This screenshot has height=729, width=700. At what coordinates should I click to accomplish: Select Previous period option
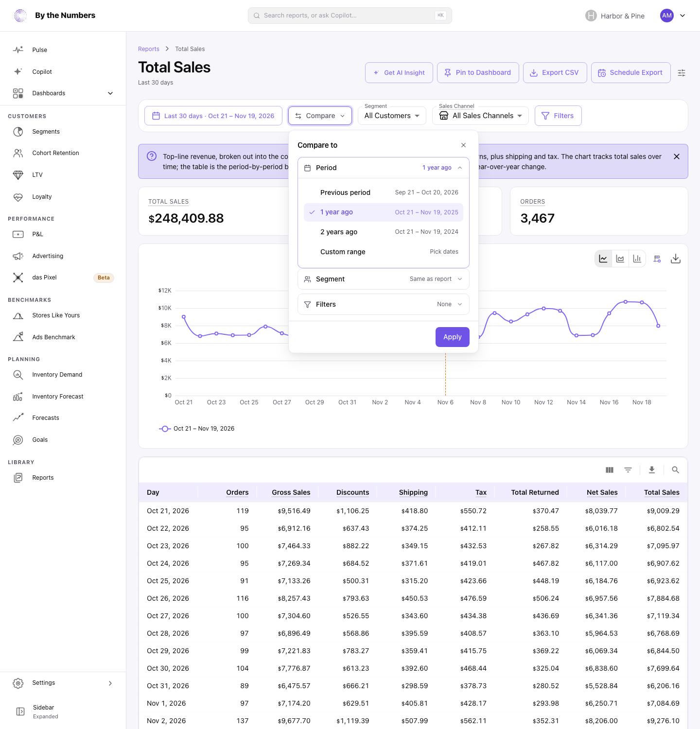coord(384,192)
